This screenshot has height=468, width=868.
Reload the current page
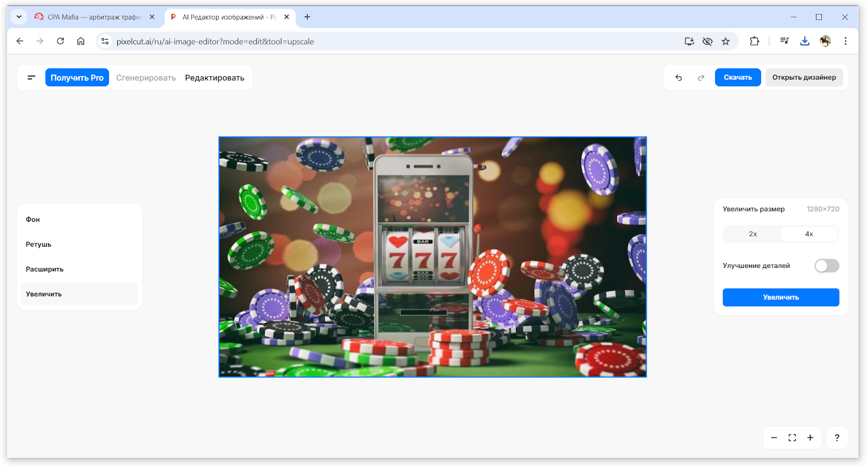pos(60,41)
